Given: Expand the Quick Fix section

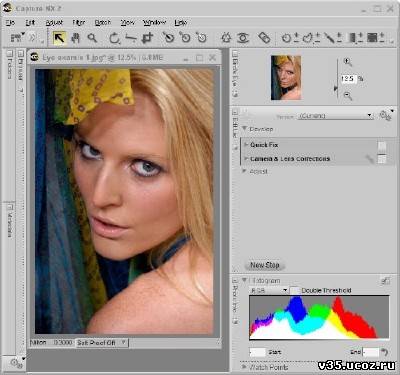Looking at the screenshot, I should click(246, 145).
